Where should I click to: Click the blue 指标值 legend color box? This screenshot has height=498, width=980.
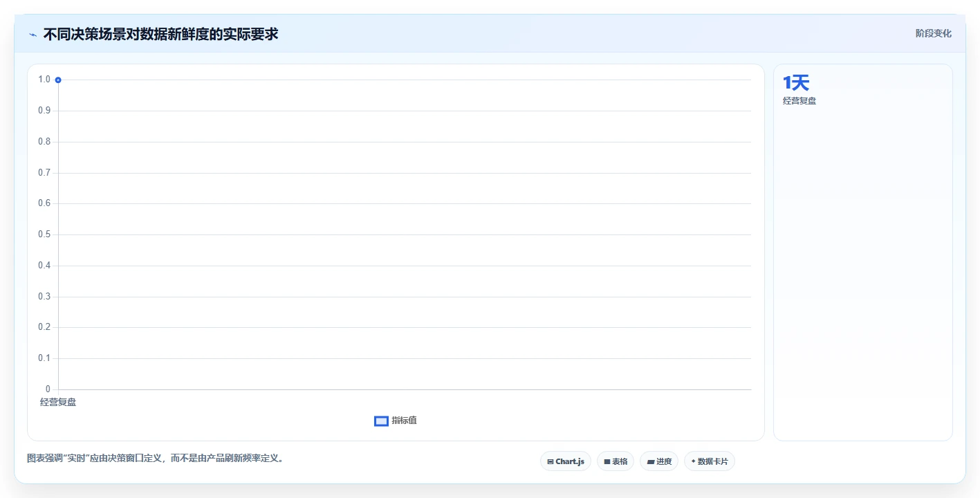(x=381, y=421)
